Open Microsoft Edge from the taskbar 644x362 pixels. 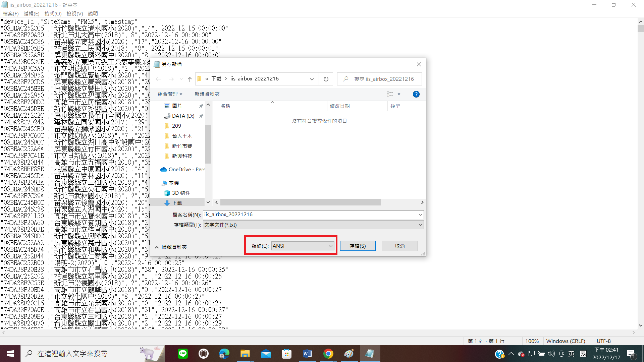[224, 354]
